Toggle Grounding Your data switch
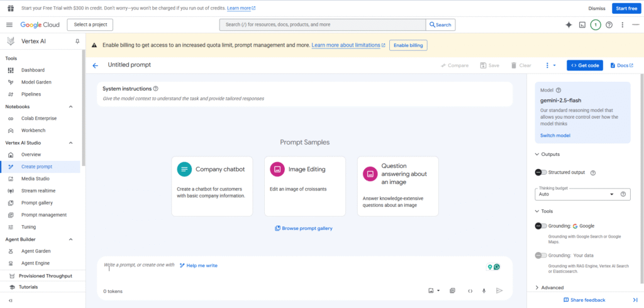Screen dimensions: 644x308 [541, 255]
